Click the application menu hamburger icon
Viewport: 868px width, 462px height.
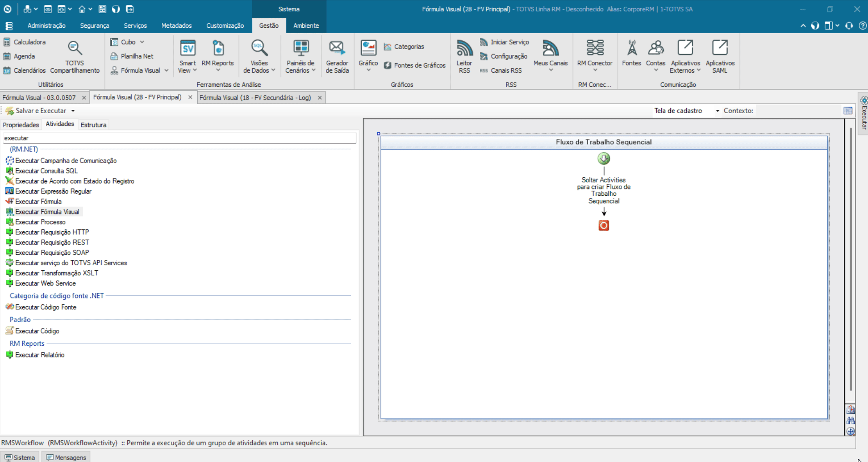9,26
